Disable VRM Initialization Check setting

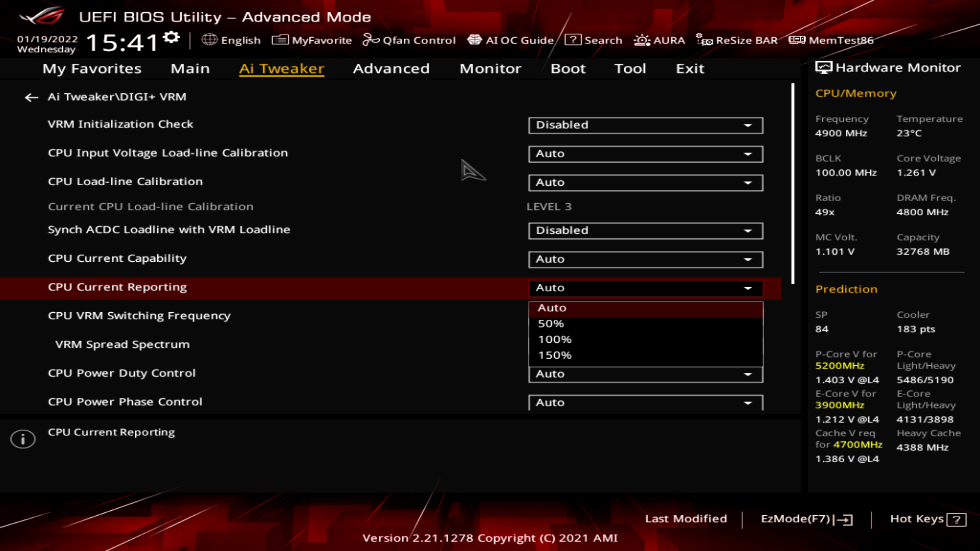(x=645, y=124)
